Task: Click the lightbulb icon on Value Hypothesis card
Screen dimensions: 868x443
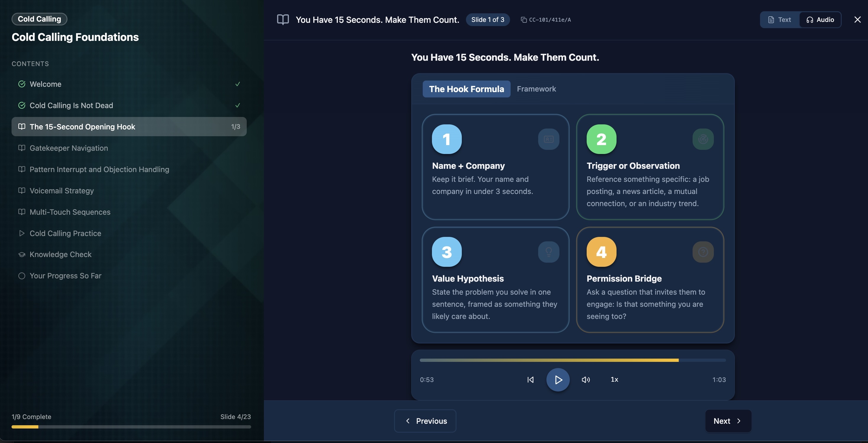Action: pos(548,252)
